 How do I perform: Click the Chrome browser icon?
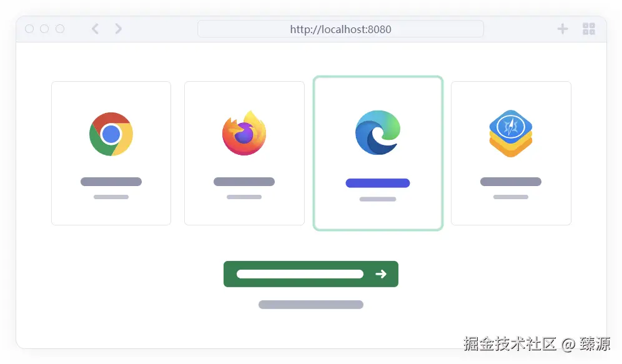click(111, 134)
